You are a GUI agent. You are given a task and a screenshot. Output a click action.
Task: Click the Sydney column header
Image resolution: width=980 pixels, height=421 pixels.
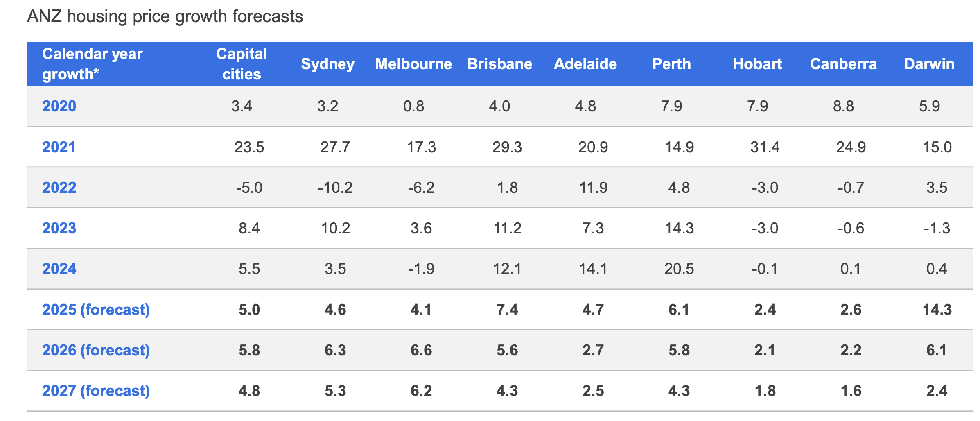[327, 64]
